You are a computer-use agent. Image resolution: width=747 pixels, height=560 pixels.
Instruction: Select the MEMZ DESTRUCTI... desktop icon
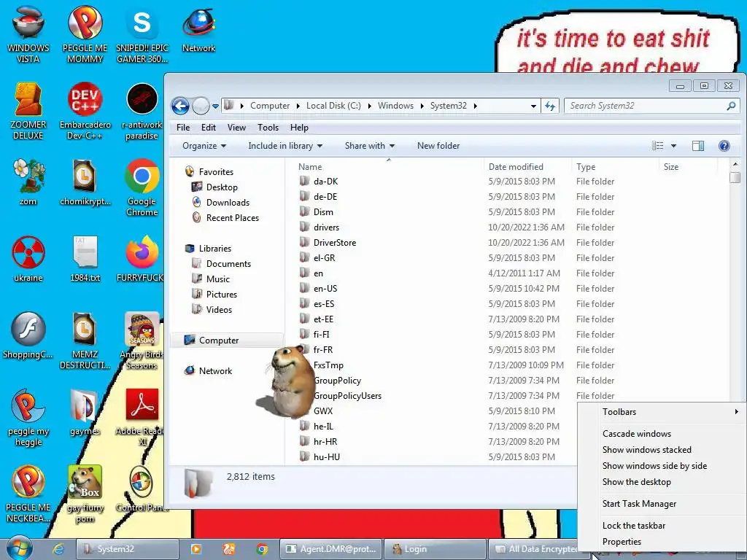tap(85, 341)
